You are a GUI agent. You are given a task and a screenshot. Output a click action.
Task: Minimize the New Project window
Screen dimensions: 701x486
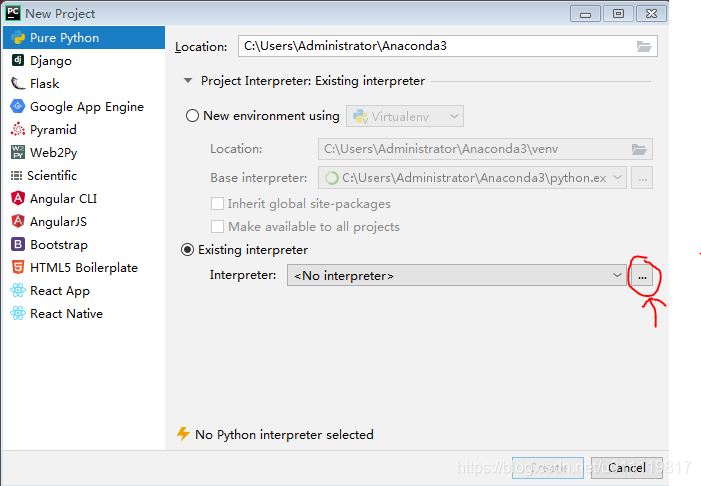coord(586,13)
